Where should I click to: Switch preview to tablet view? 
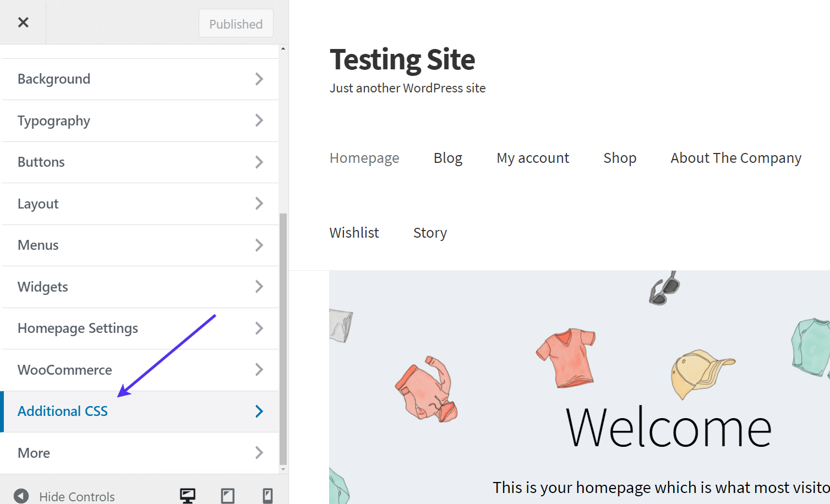227,495
